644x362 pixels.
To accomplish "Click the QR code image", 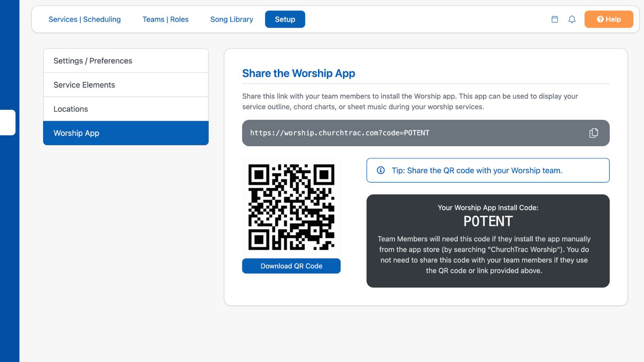I will pyautogui.click(x=291, y=207).
